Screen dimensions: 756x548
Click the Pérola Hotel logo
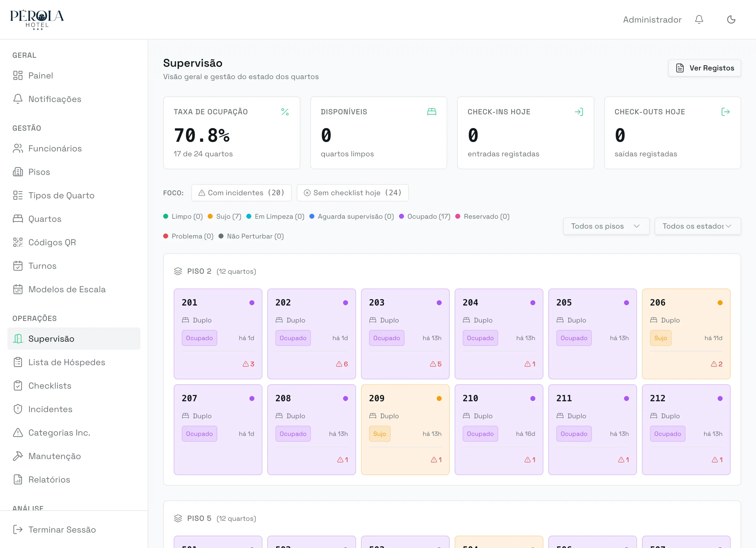click(x=37, y=20)
